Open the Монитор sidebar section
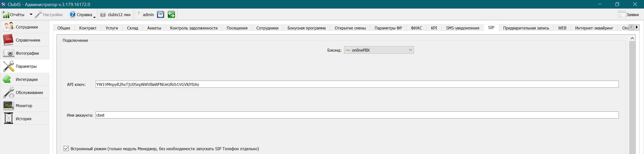 pyautogui.click(x=25, y=106)
